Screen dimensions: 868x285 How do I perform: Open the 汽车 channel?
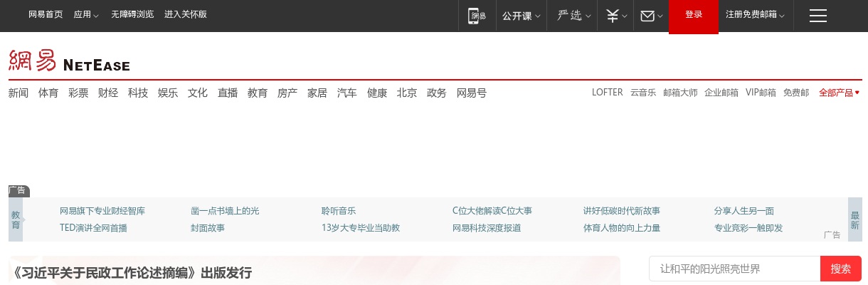click(347, 93)
